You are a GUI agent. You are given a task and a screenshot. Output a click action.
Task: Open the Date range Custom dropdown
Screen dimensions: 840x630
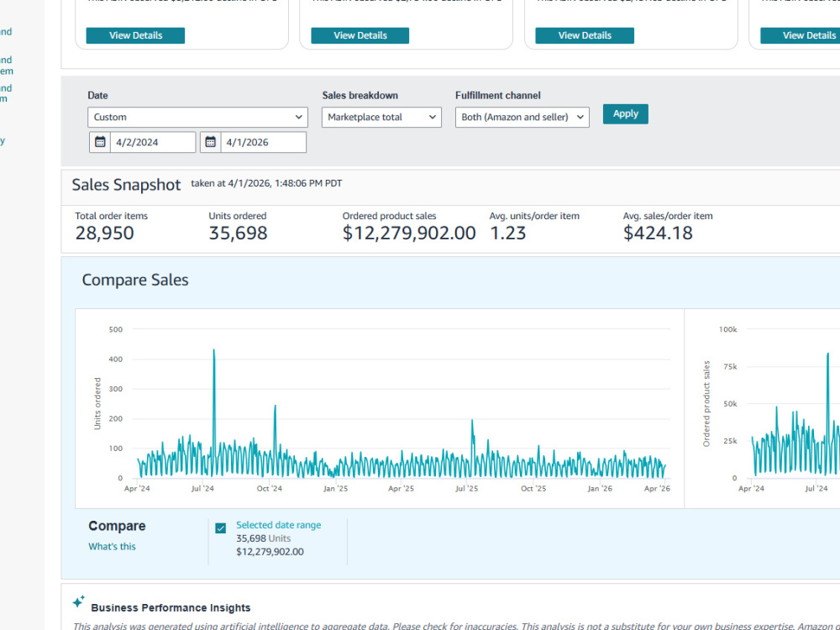point(197,118)
